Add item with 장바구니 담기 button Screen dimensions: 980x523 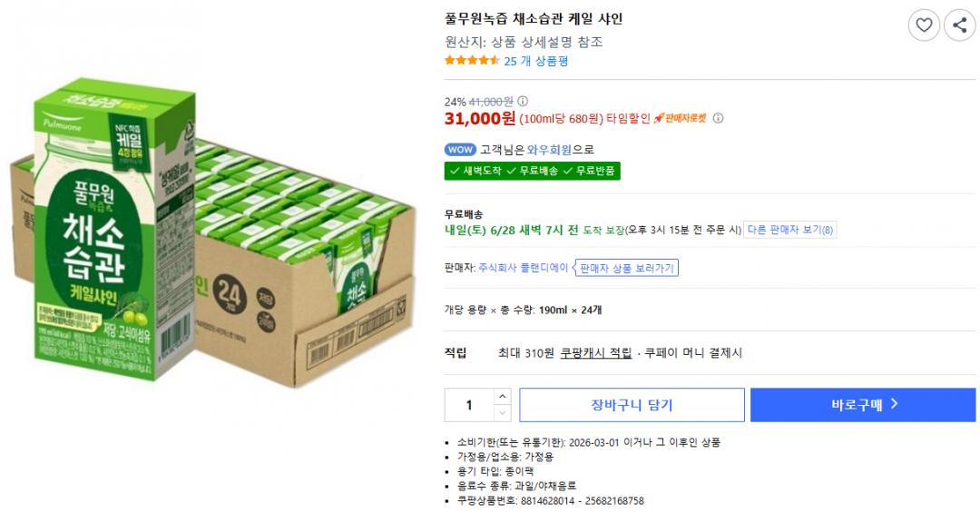click(632, 405)
